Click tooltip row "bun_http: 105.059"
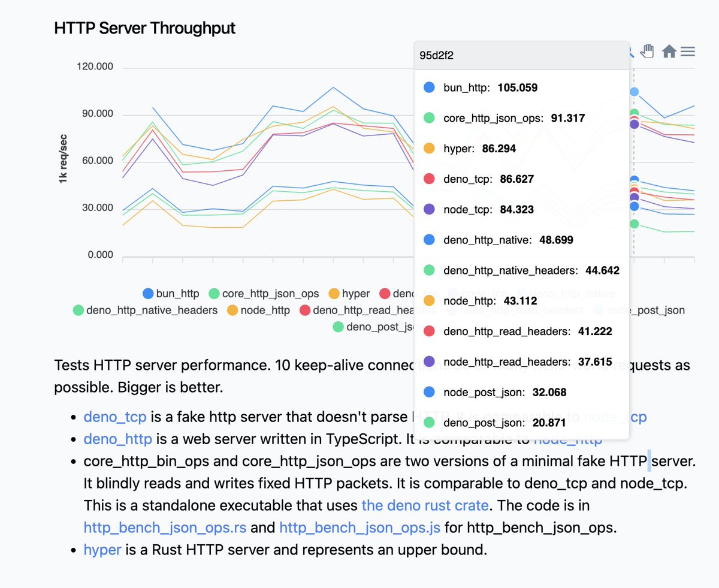 (521, 88)
